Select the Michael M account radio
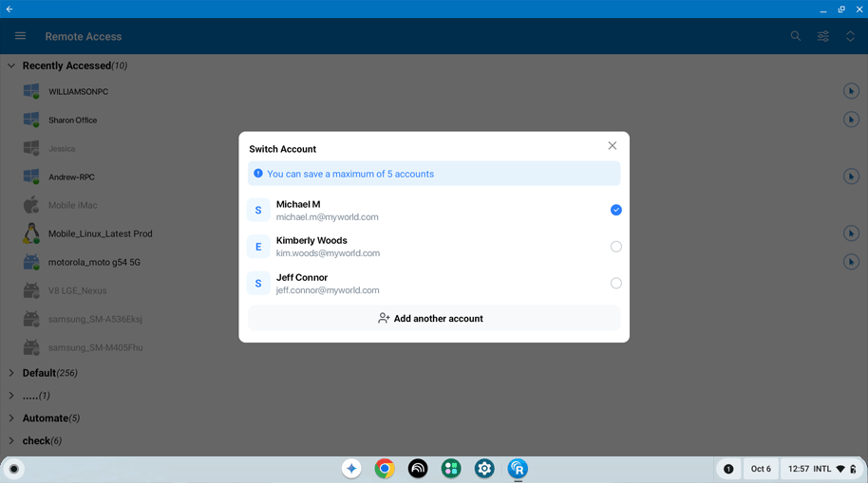 [615, 210]
